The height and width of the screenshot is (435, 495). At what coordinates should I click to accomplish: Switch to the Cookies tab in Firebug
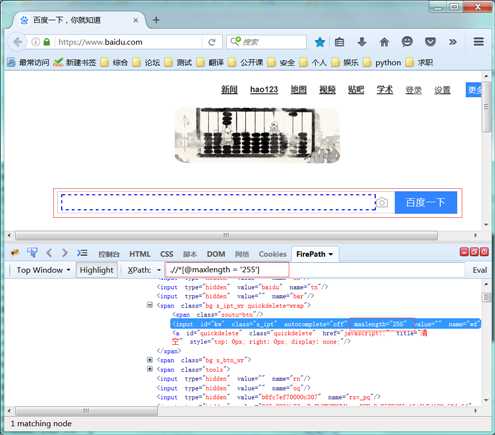[272, 254]
